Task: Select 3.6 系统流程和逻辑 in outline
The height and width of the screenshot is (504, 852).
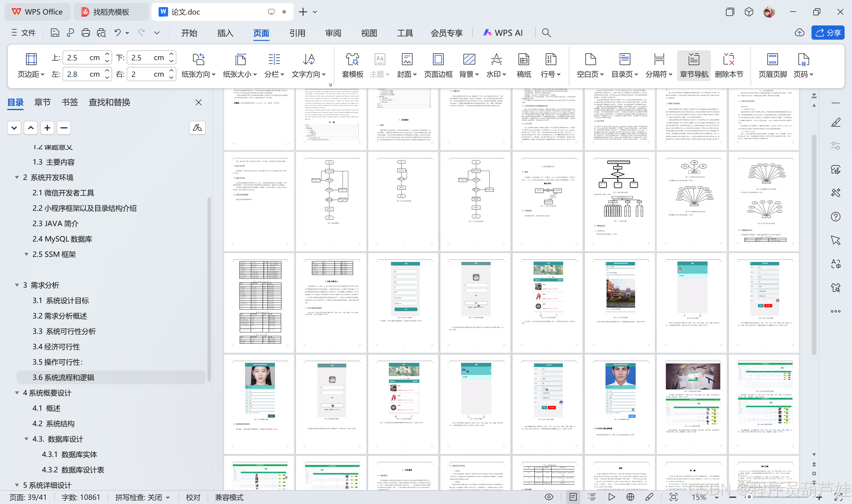Action: click(x=111, y=377)
